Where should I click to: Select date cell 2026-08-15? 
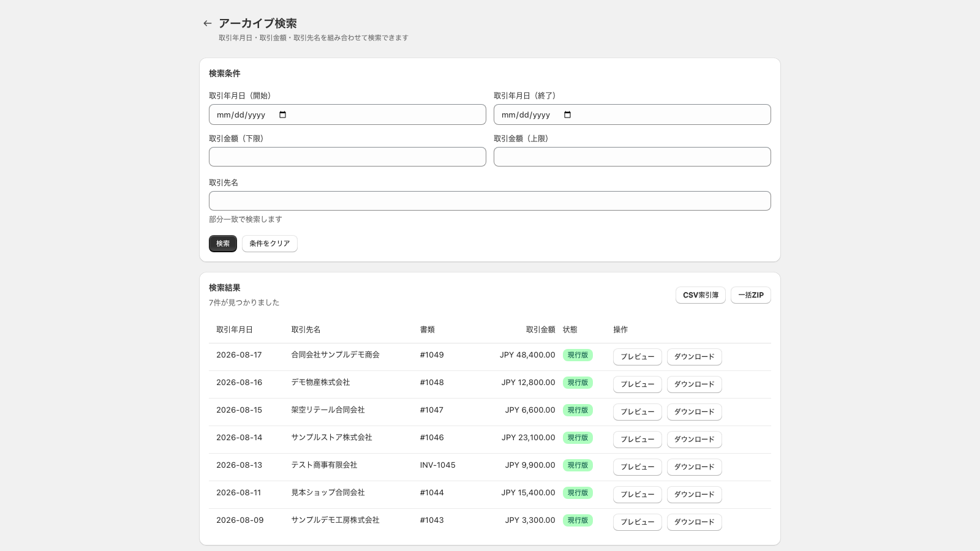tap(239, 410)
